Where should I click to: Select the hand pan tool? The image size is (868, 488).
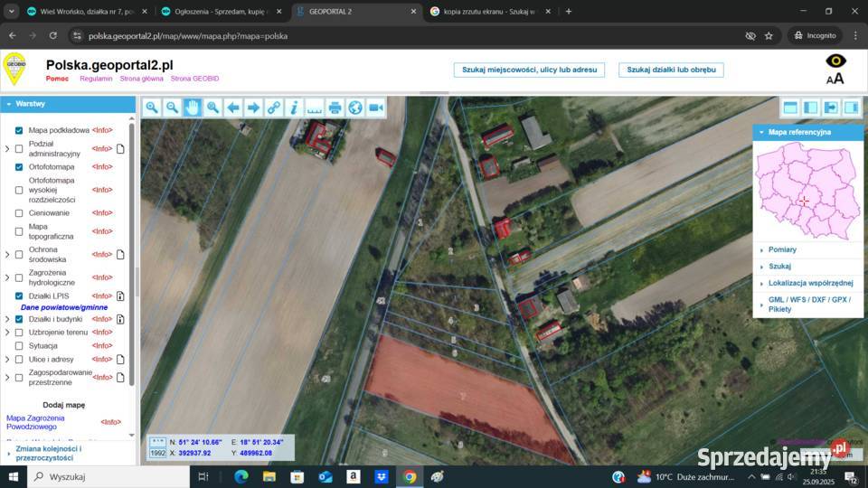(193, 108)
